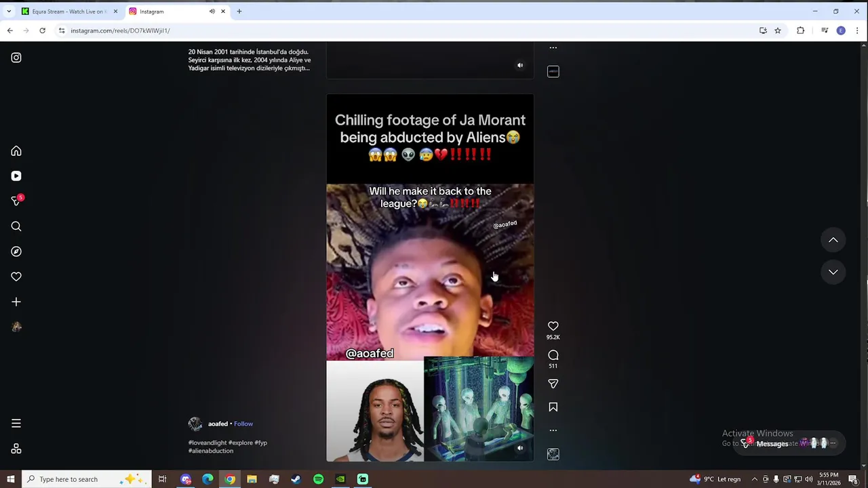868x488 pixels.
Task: Open direct messages icon with badge in sidebar
Action: (x=16, y=201)
